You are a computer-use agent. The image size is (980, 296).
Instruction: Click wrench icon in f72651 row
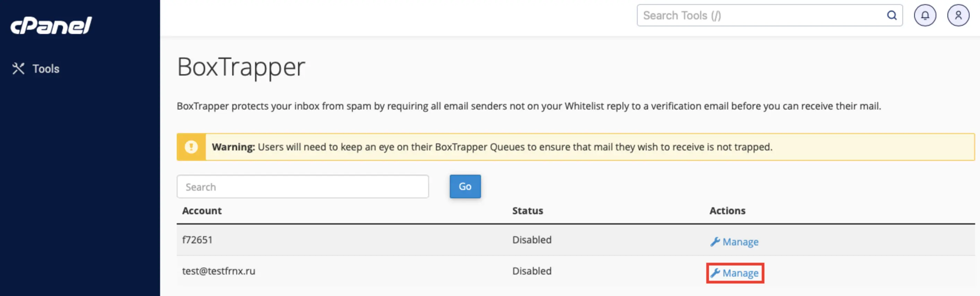(715, 242)
